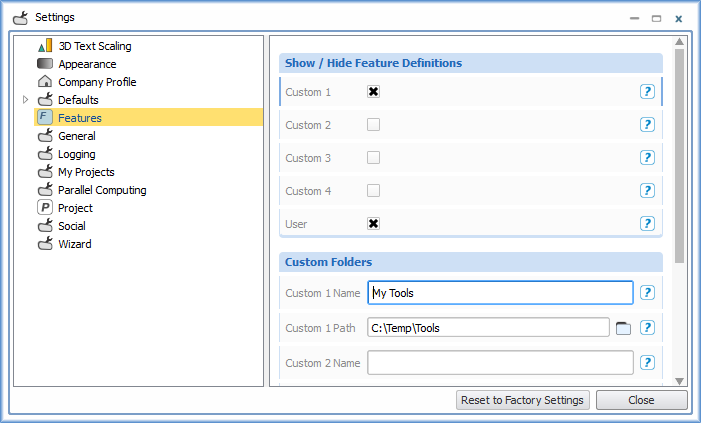Image resolution: width=701 pixels, height=423 pixels.
Task: Click the Close button
Action: pyautogui.click(x=642, y=400)
